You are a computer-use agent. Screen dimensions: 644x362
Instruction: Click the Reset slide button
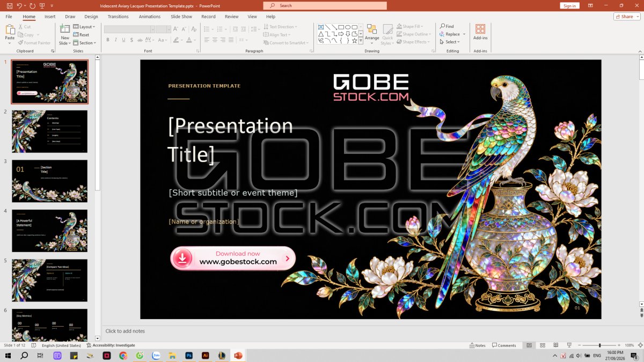click(x=81, y=34)
